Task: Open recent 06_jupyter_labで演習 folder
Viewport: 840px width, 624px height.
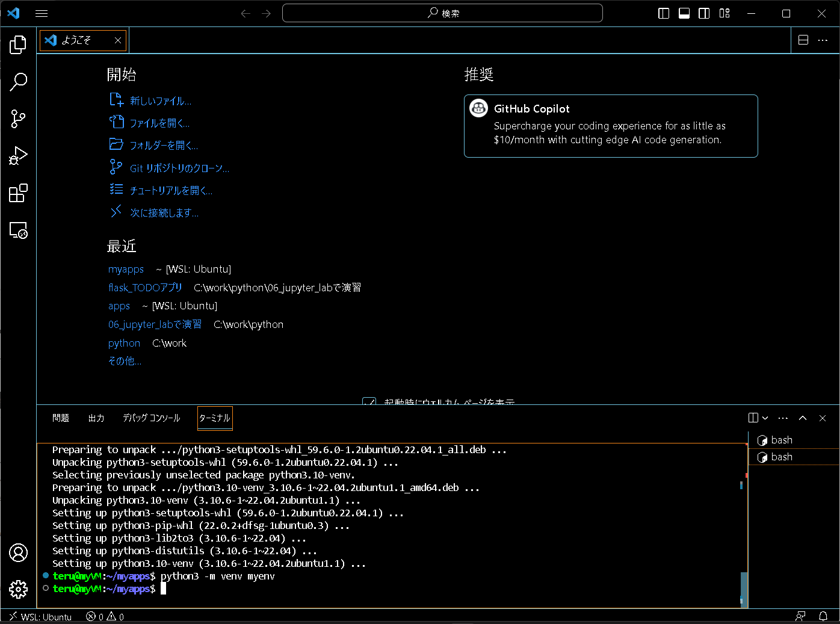Action: point(155,324)
